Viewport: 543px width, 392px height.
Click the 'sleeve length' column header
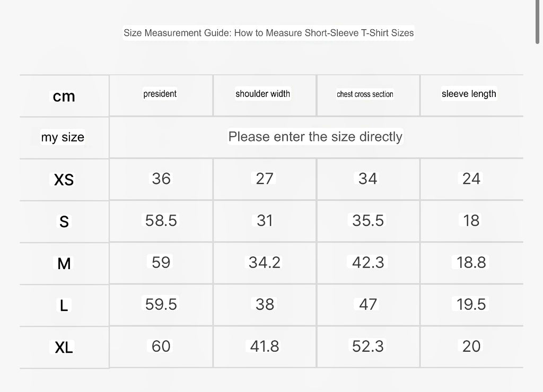pyautogui.click(x=469, y=94)
